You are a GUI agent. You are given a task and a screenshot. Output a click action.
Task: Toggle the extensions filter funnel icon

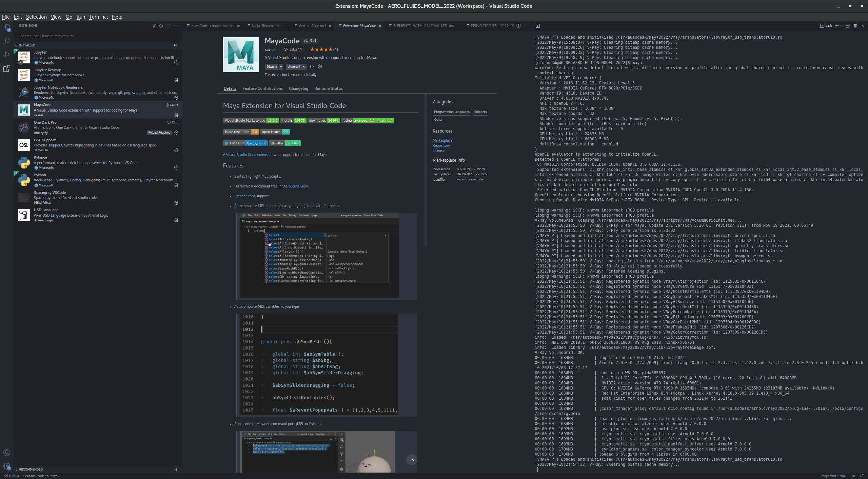click(x=154, y=25)
